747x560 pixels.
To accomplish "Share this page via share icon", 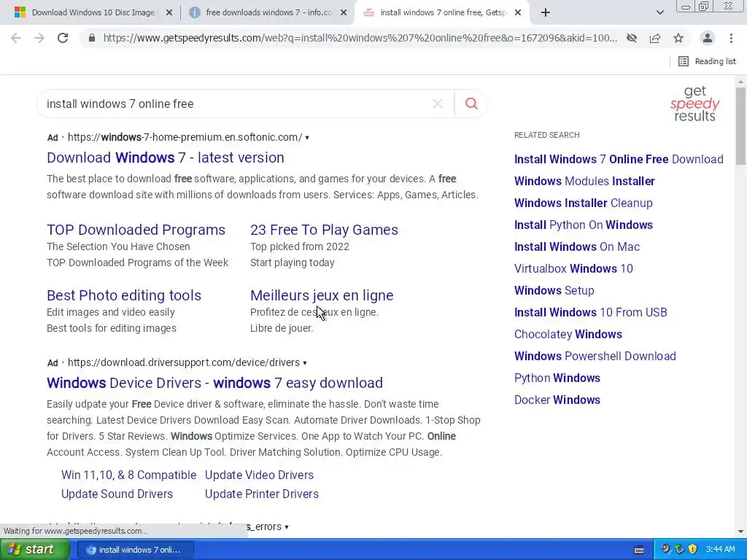I will (655, 38).
